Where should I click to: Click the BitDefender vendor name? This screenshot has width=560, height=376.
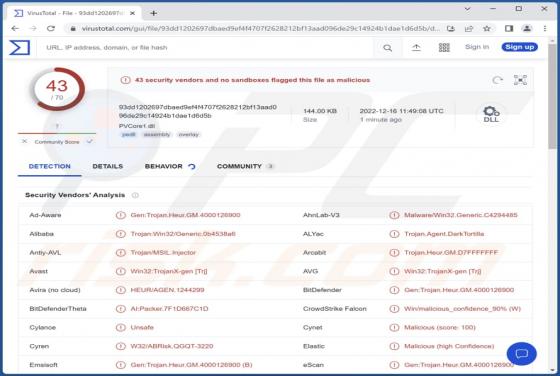click(x=322, y=290)
